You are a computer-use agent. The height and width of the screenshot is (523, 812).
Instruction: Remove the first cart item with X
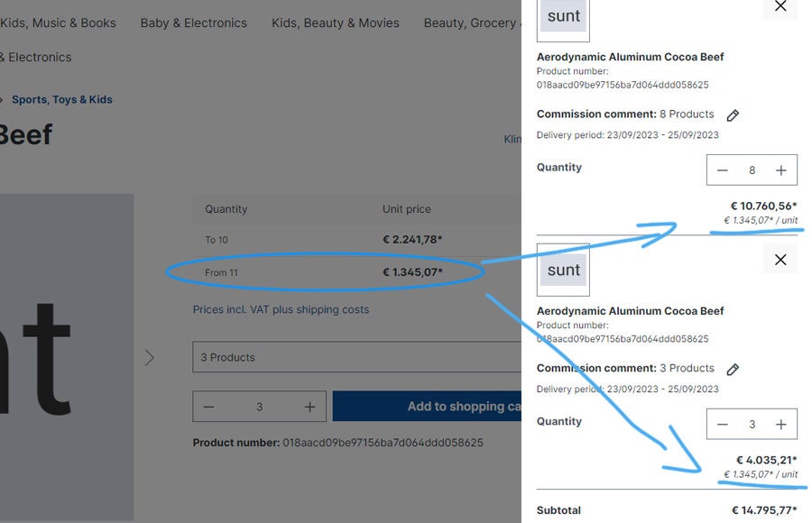point(780,7)
